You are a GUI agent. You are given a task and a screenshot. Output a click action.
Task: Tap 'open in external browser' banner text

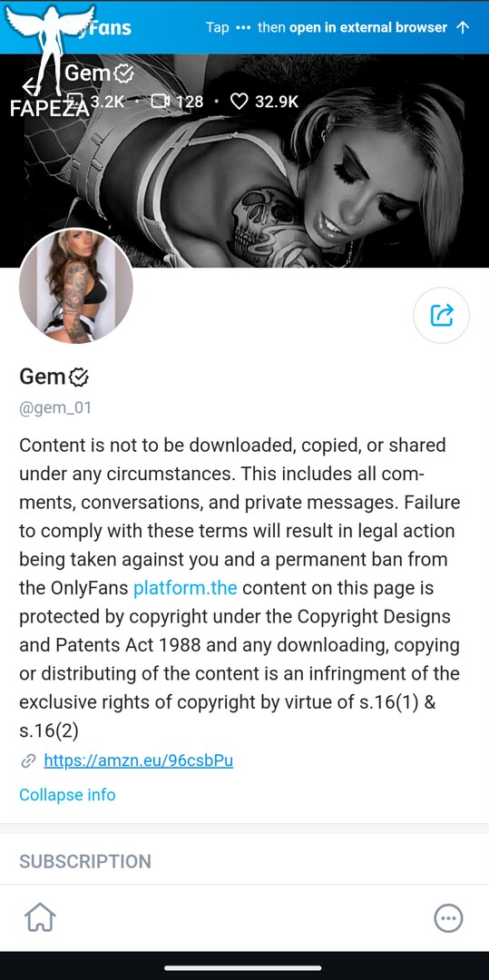(x=368, y=27)
